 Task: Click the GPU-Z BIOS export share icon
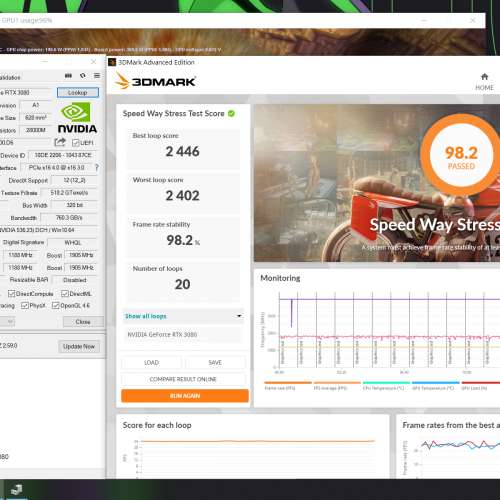point(60,142)
